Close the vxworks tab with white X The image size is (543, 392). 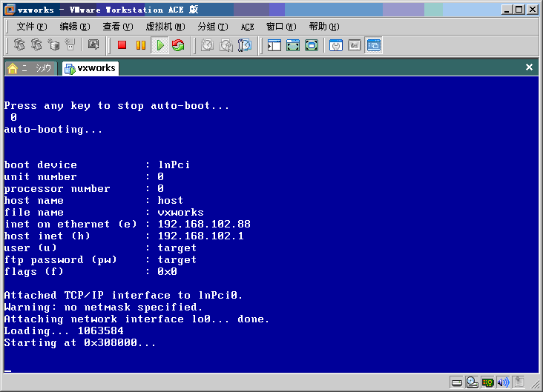click(x=529, y=67)
